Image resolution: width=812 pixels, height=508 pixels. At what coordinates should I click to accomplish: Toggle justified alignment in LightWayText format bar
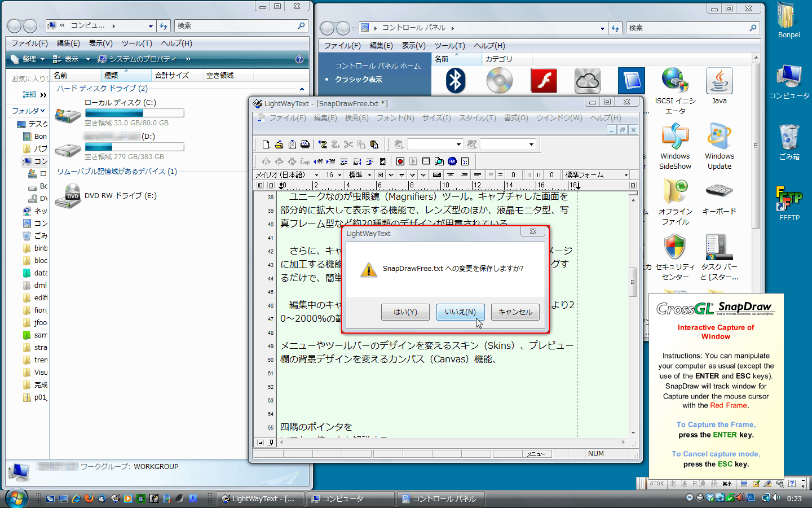point(478,175)
